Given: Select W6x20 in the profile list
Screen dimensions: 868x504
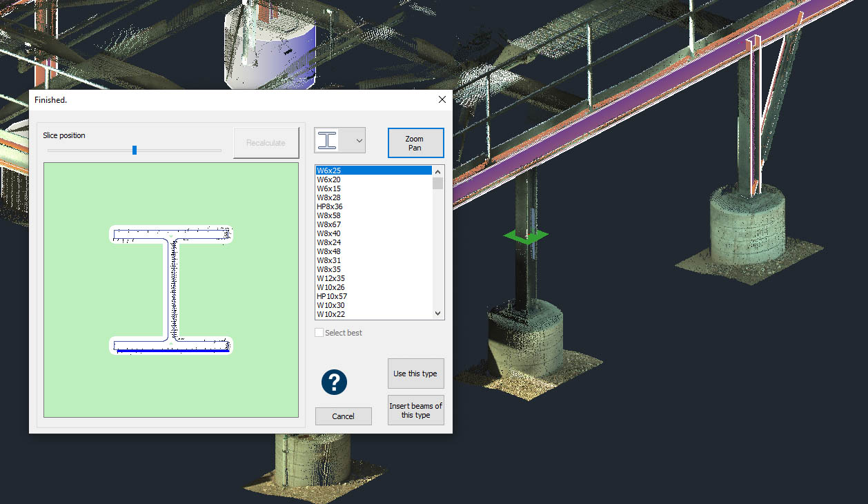Looking at the screenshot, I should tap(373, 180).
